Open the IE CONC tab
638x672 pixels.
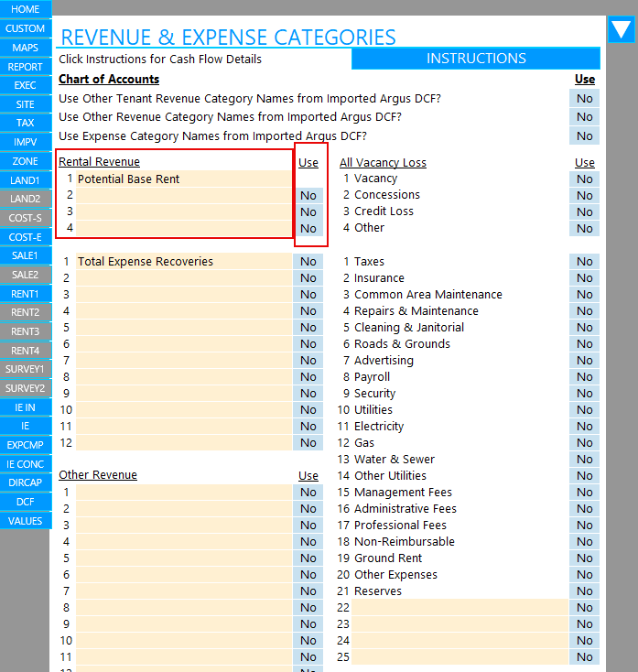[26, 464]
